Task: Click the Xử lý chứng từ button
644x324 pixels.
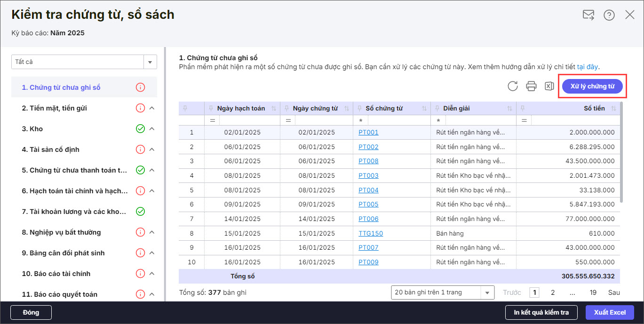Action: [x=592, y=87]
